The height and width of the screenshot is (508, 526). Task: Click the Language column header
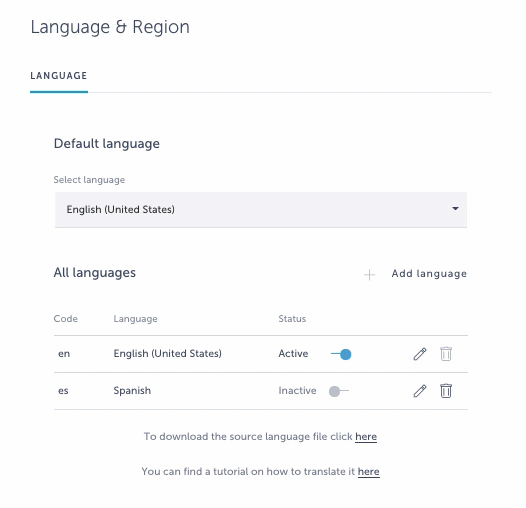[x=135, y=319]
